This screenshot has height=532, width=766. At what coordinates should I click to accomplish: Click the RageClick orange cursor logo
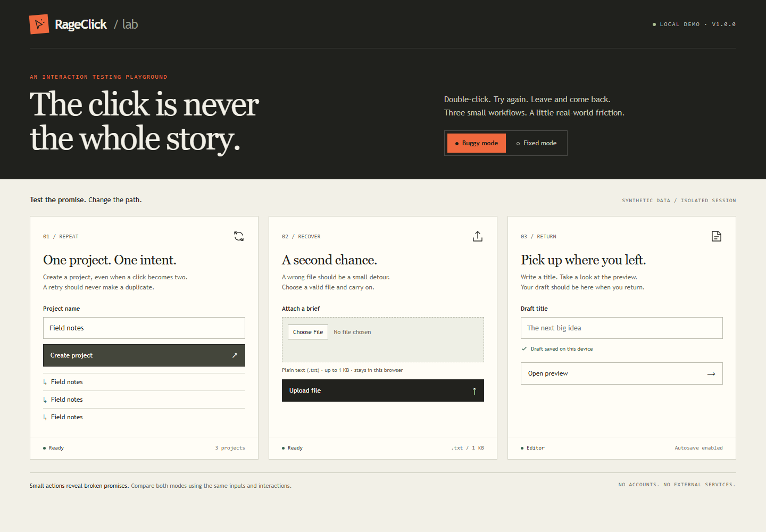click(x=39, y=24)
